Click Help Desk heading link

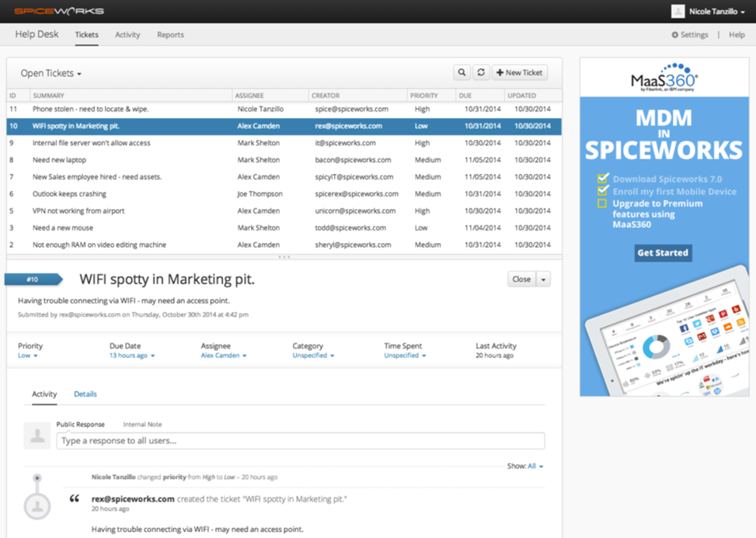tap(37, 34)
